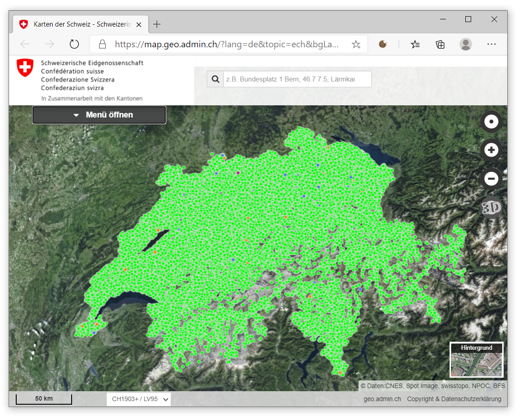Open the CH1903+ / LV95 coordinate dropdown
The width and height of the screenshot is (523, 420).
(x=139, y=399)
